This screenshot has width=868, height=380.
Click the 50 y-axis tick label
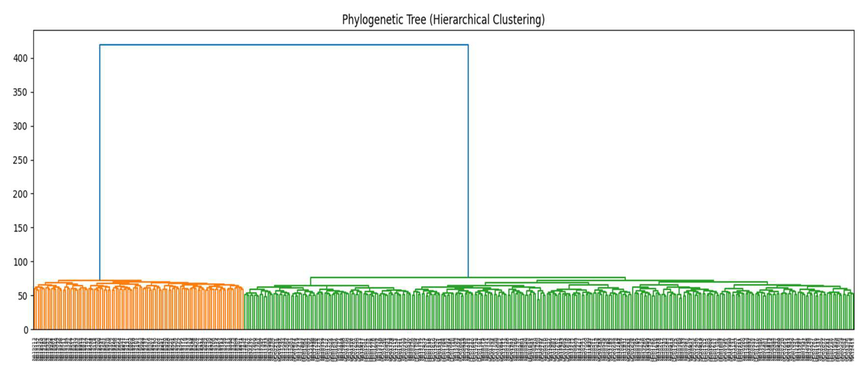(22, 296)
